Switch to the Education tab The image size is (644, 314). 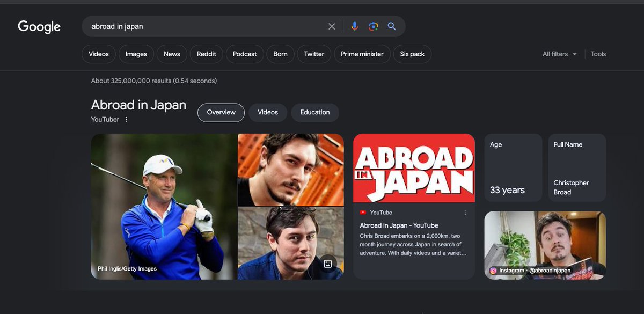tap(315, 113)
